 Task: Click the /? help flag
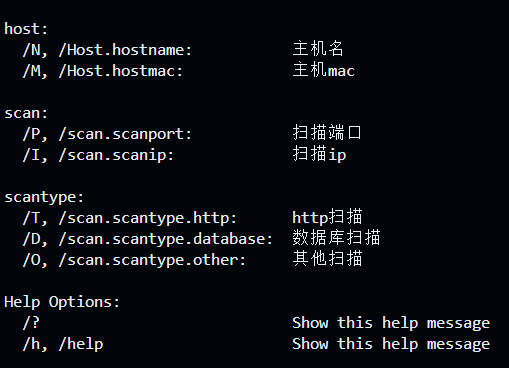pyautogui.click(x=31, y=323)
